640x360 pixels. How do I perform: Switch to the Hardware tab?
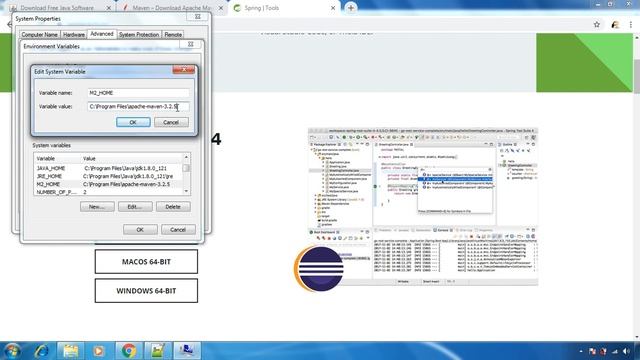point(74,35)
